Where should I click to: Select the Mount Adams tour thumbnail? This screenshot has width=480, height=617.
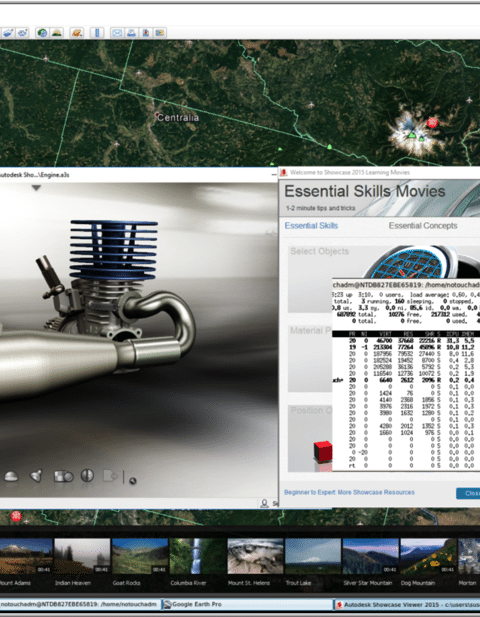click(26, 556)
